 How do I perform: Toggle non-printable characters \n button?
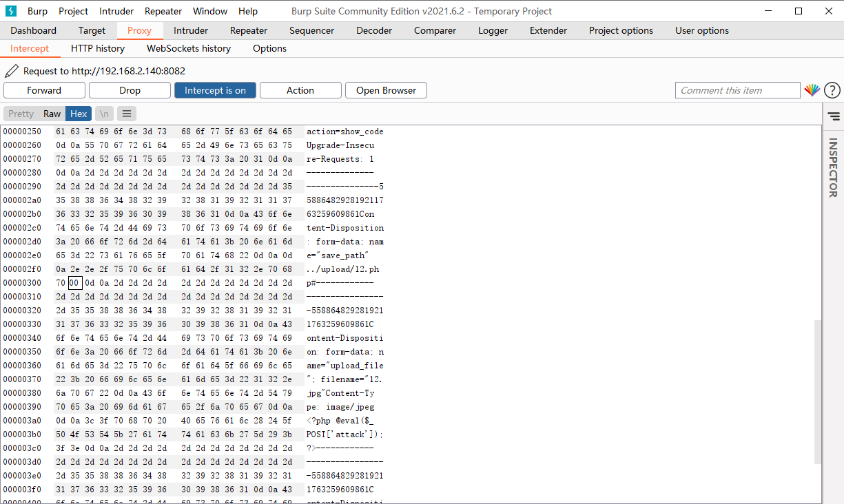pos(104,114)
